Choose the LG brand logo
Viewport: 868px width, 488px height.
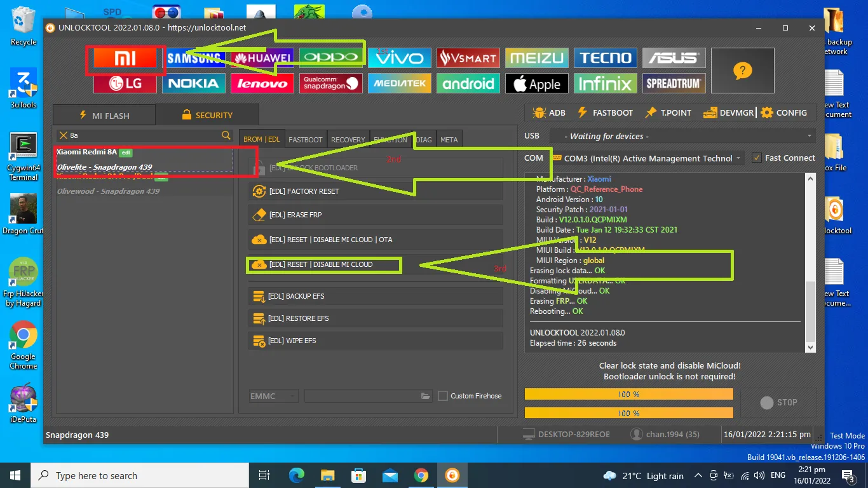point(125,83)
